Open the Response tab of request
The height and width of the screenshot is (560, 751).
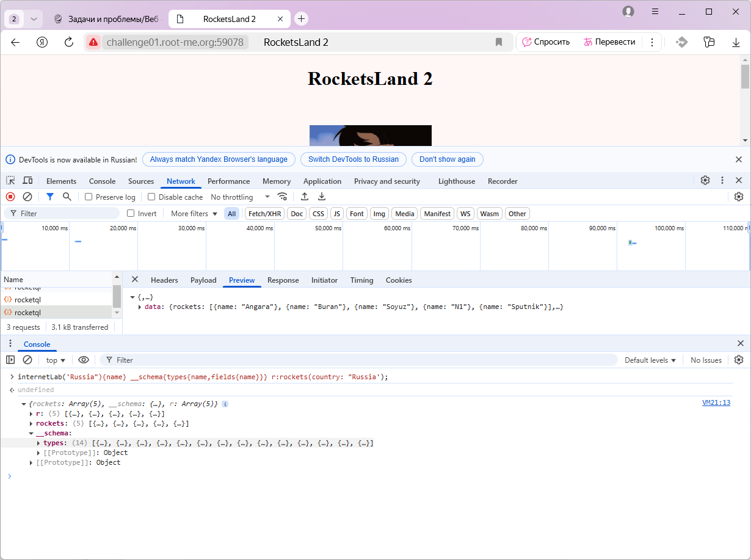(x=283, y=280)
